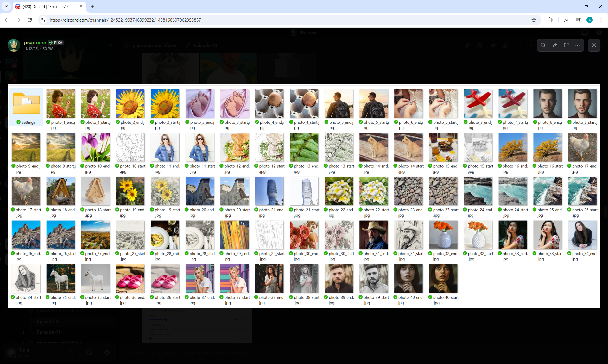608x364 pixels.
Task: Select the Discord Episode 70 browser tab
Action: pos(47,6)
